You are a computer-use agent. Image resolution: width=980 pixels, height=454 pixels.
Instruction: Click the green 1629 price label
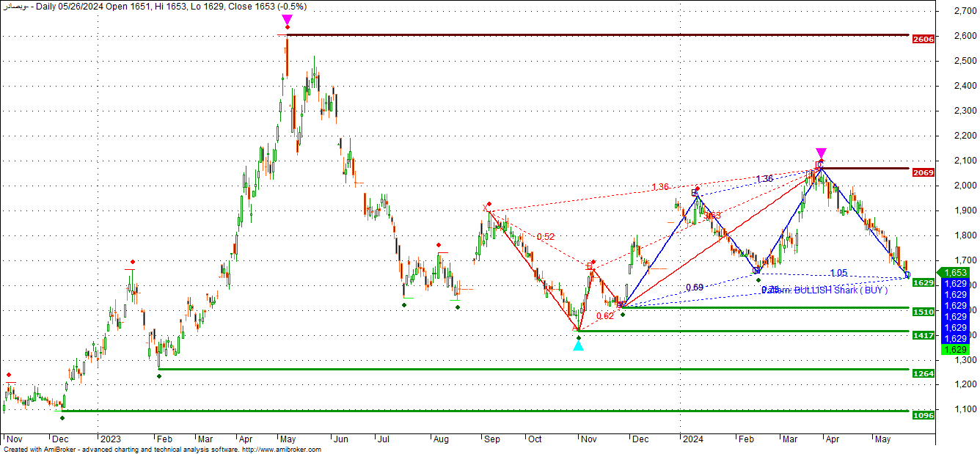point(924,282)
